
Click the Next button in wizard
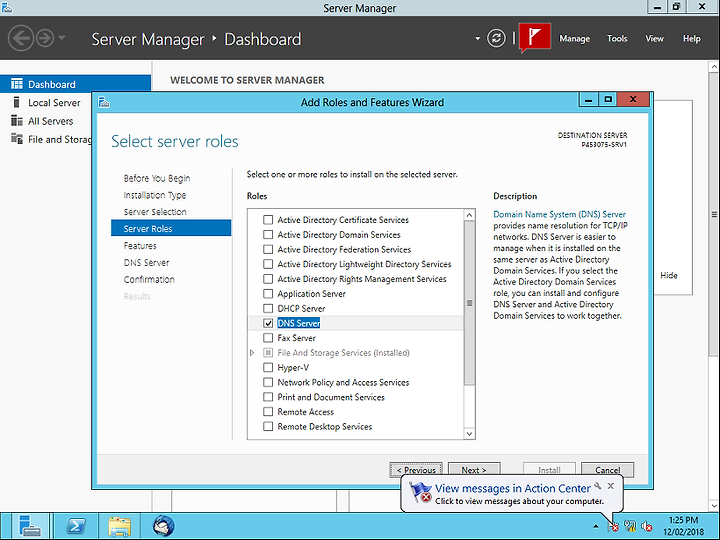(x=474, y=470)
